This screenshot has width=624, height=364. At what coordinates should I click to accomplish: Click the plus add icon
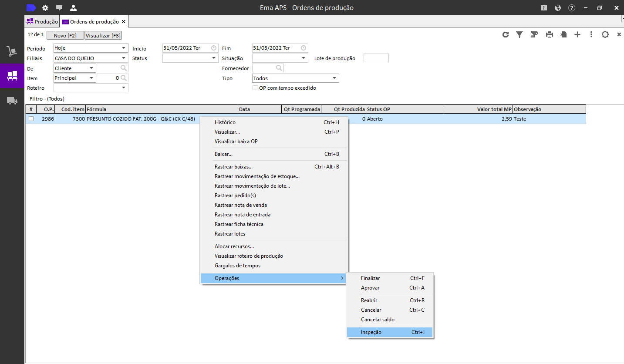click(x=577, y=34)
